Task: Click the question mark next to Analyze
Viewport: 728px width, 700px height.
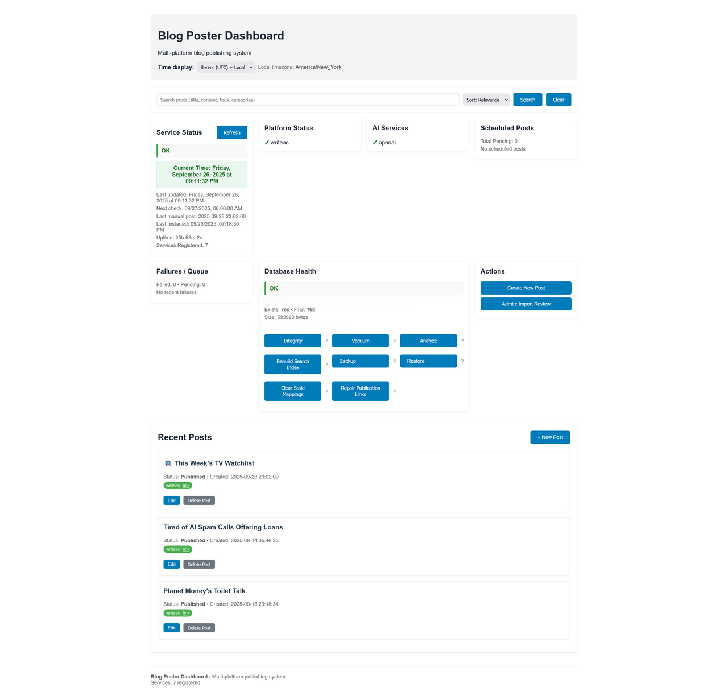Action: (462, 341)
